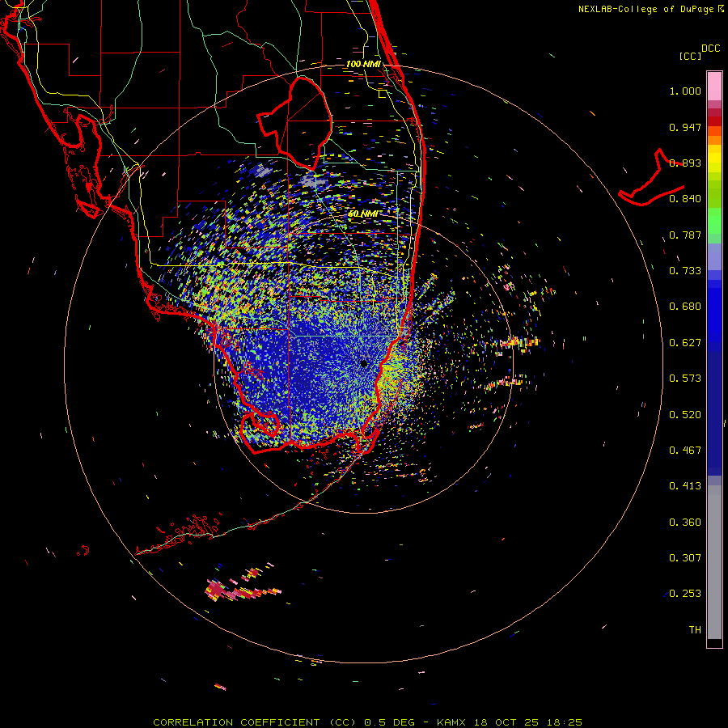
Task: Click the 0.627 colorbar value
Action: point(685,343)
